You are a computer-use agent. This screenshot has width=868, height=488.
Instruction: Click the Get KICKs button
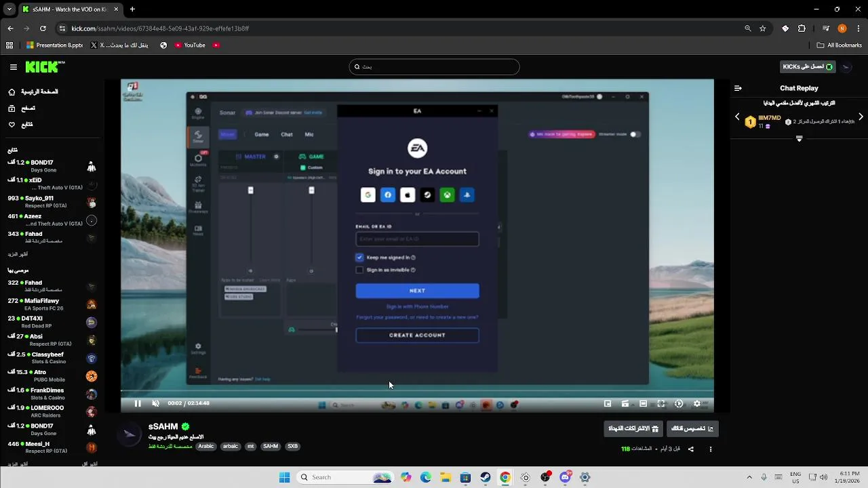point(808,66)
